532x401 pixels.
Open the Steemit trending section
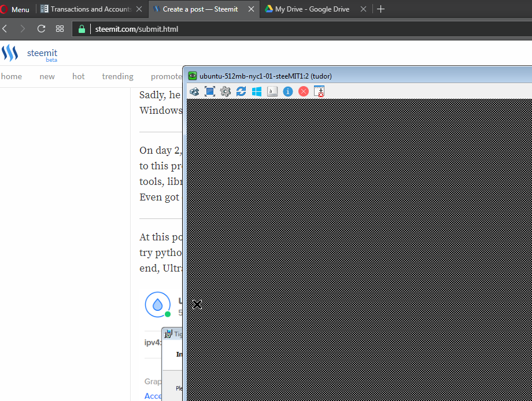tap(118, 77)
